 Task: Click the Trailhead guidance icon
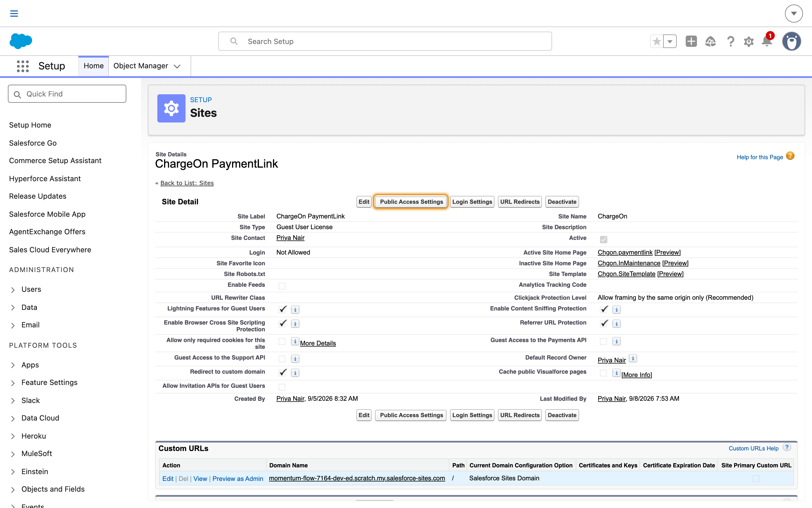[x=710, y=41]
